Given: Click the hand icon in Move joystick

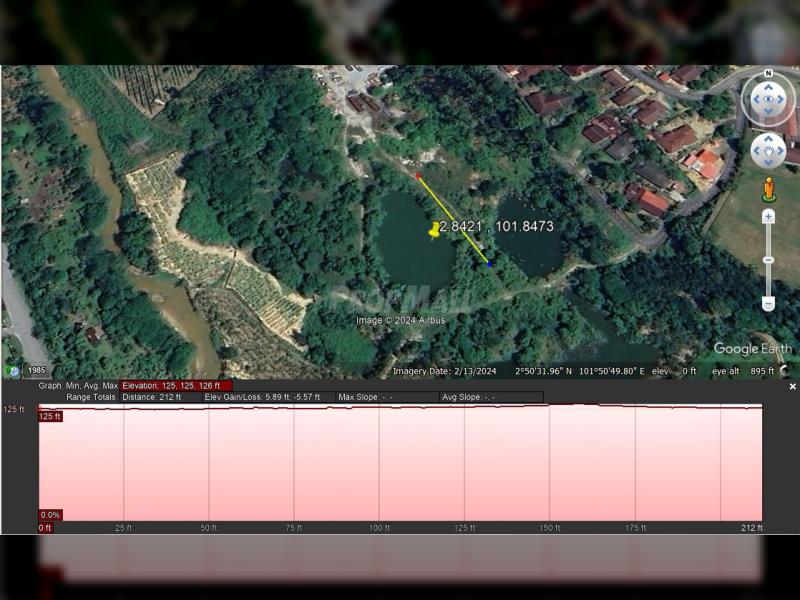Looking at the screenshot, I should 768,151.
